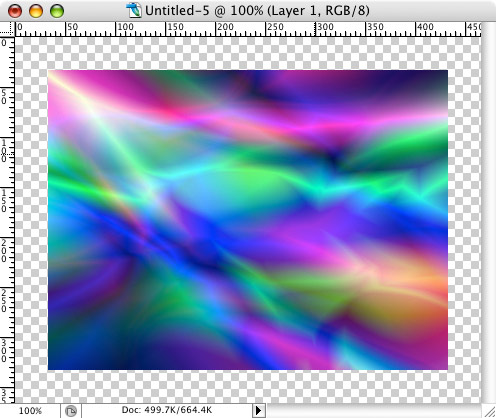
Task: Click the horizontal scrollbar track at bottom
Action: (x=373, y=411)
